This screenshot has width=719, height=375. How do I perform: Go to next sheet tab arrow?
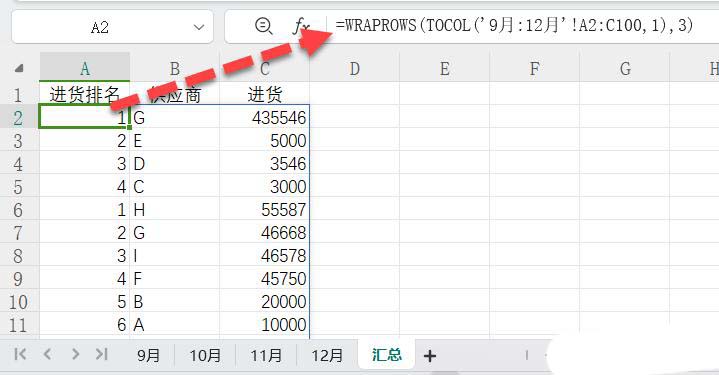point(75,354)
